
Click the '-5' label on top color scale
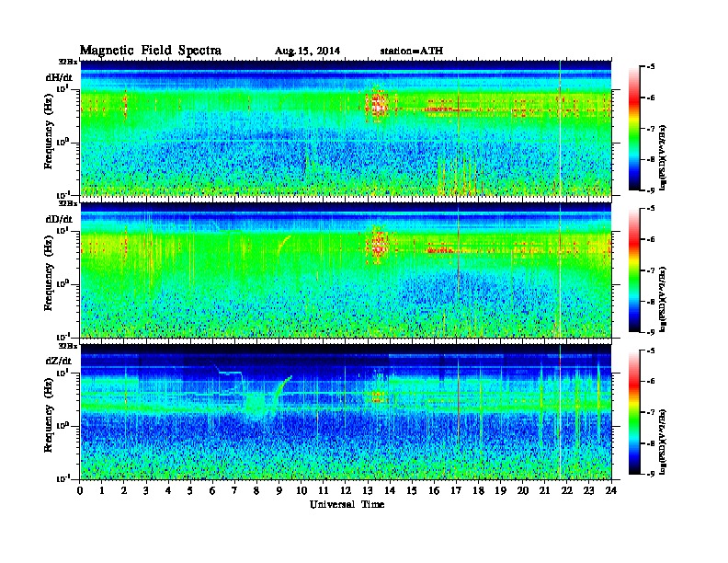(x=651, y=67)
